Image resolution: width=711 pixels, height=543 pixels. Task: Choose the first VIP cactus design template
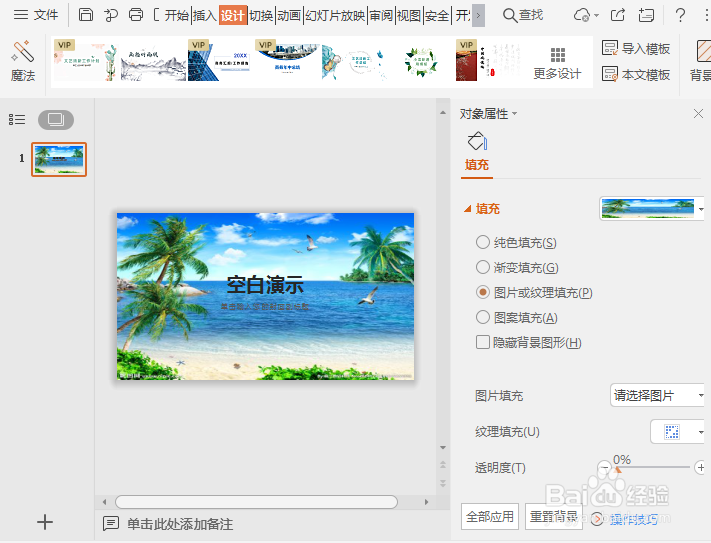(86, 62)
